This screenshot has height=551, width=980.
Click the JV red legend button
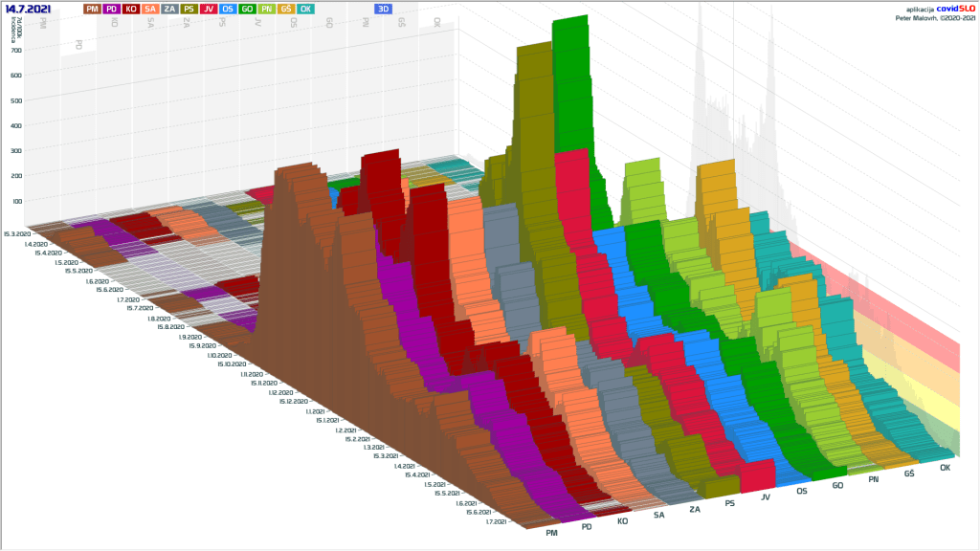pyautogui.click(x=209, y=9)
